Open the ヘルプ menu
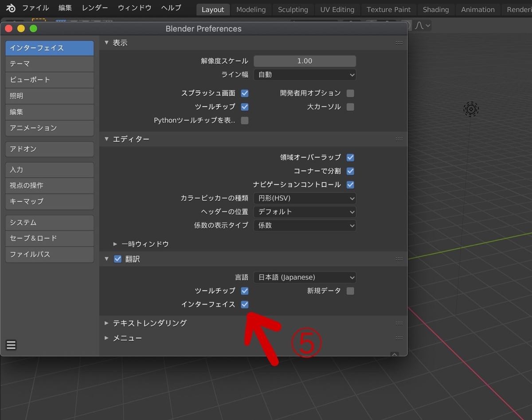Screen dimensions: 532x420 click(171, 8)
